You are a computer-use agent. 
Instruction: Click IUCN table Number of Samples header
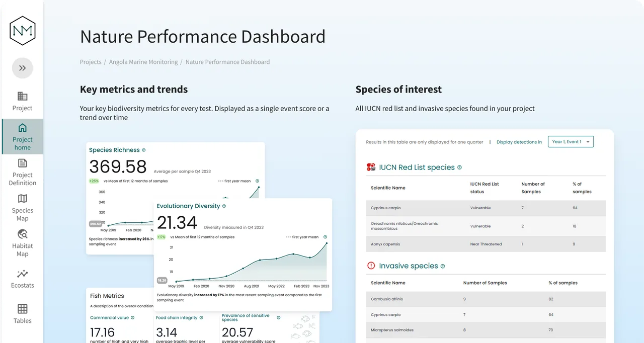[533, 188]
